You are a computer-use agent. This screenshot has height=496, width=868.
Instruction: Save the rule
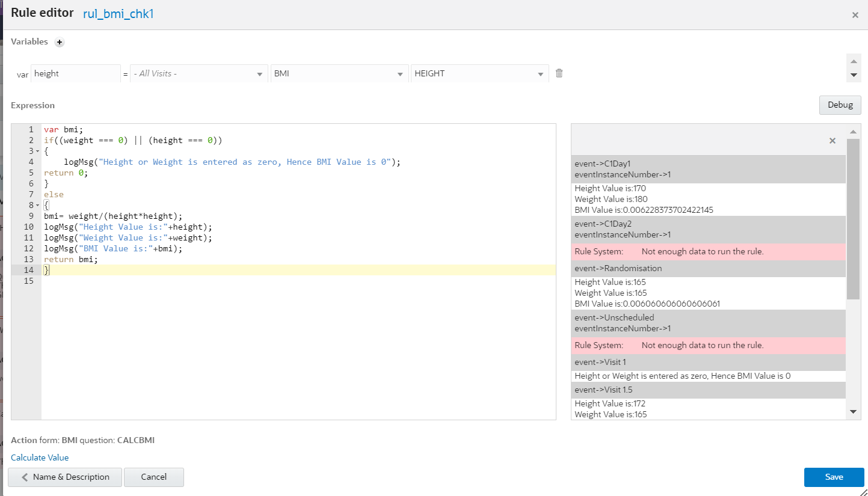(834, 477)
